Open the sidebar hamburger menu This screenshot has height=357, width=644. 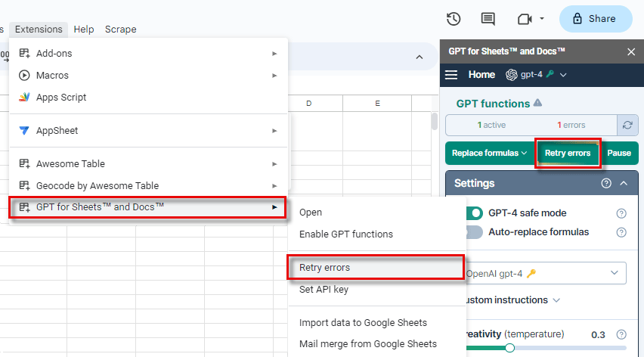pos(451,75)
